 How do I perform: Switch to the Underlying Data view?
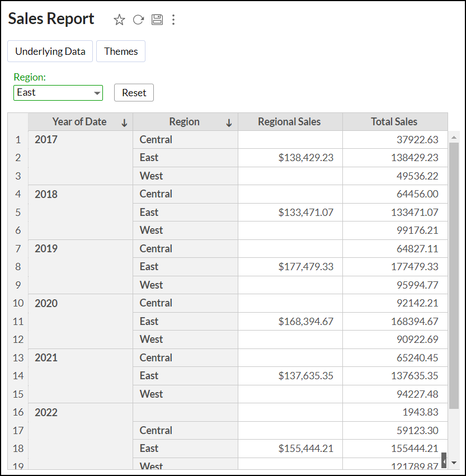click(50, 51)
